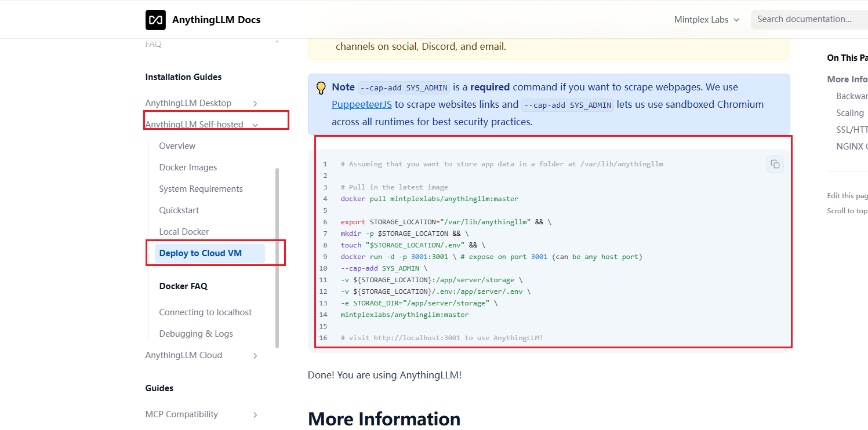This screenshot has height=430, width=868.
Task: Focus the Search documentation field
Action: coord(809,19)
